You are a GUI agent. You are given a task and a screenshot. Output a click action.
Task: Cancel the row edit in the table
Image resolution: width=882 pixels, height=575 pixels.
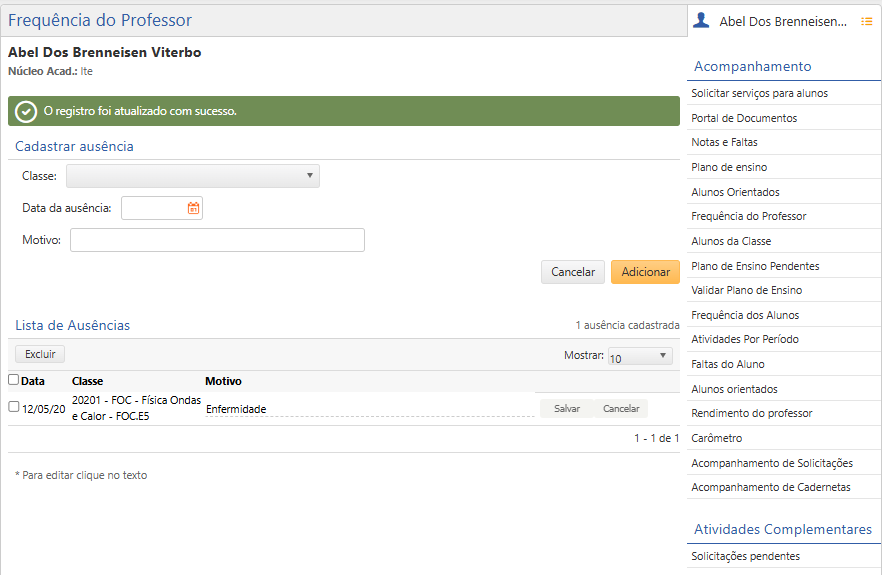[620, 408]
